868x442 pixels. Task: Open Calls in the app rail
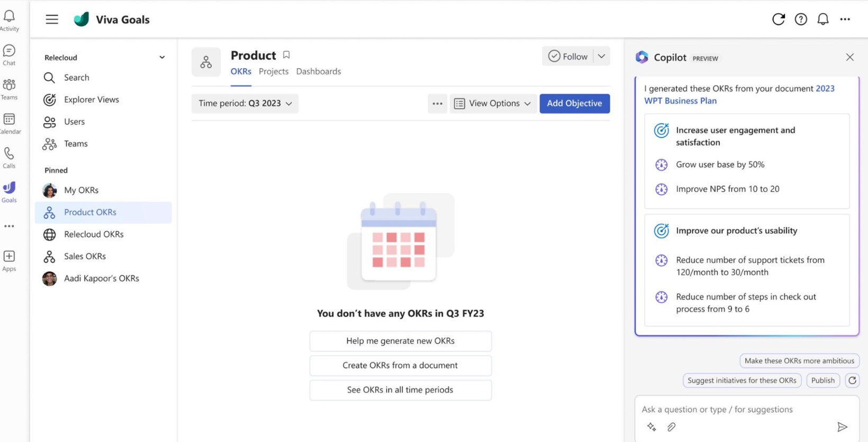tap(9, 158)
